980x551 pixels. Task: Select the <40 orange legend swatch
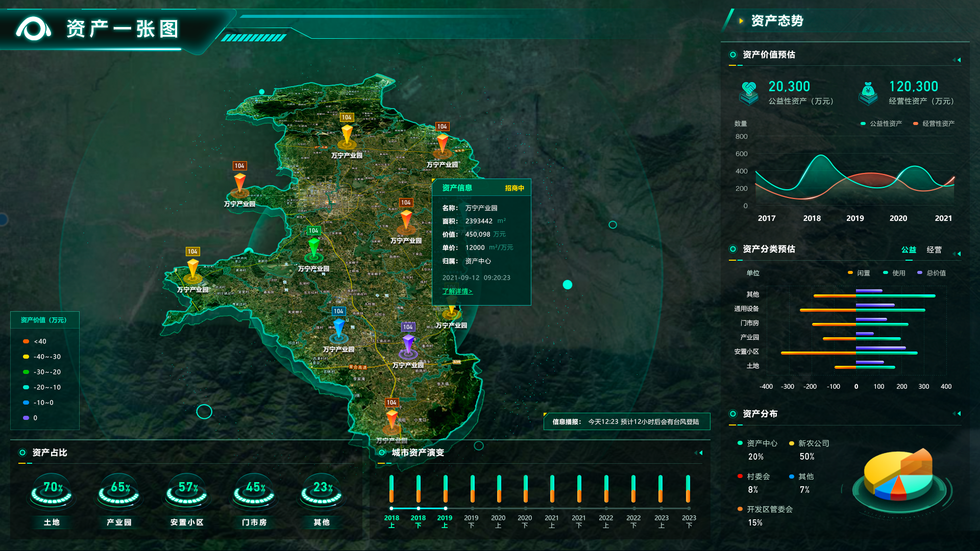(26, 341)
